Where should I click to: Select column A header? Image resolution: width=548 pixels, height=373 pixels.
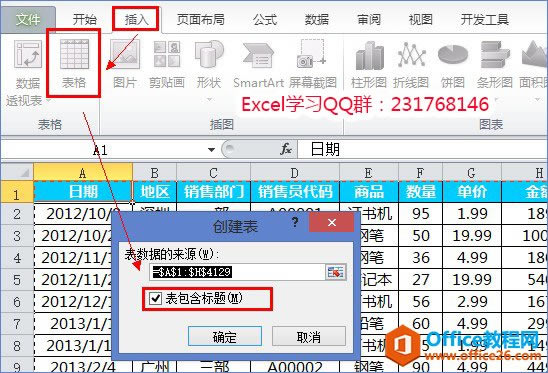(83, 172)
